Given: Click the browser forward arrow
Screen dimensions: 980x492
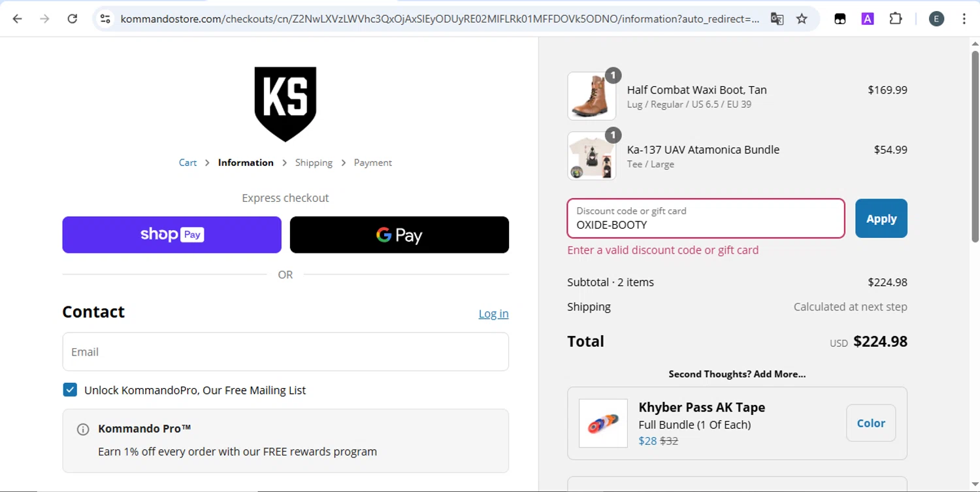Looking at the screenshot, I should [x=44, y=19].
